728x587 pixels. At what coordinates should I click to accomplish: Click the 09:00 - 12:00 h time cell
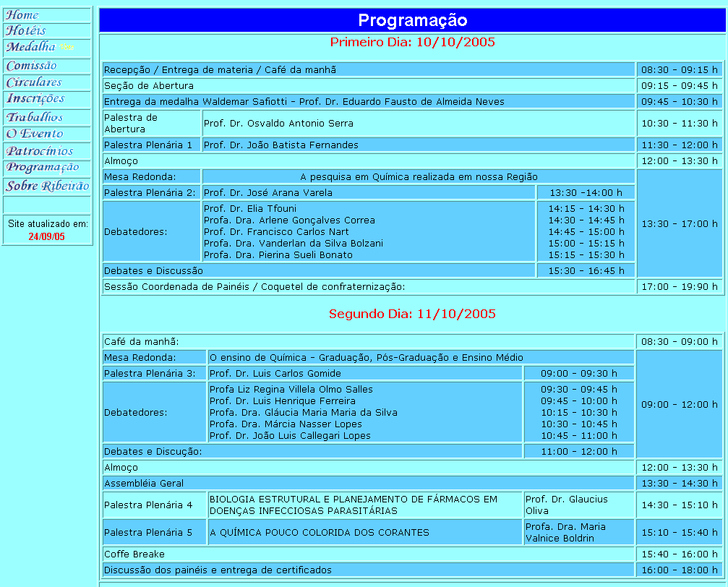click(x=680, y=405)
